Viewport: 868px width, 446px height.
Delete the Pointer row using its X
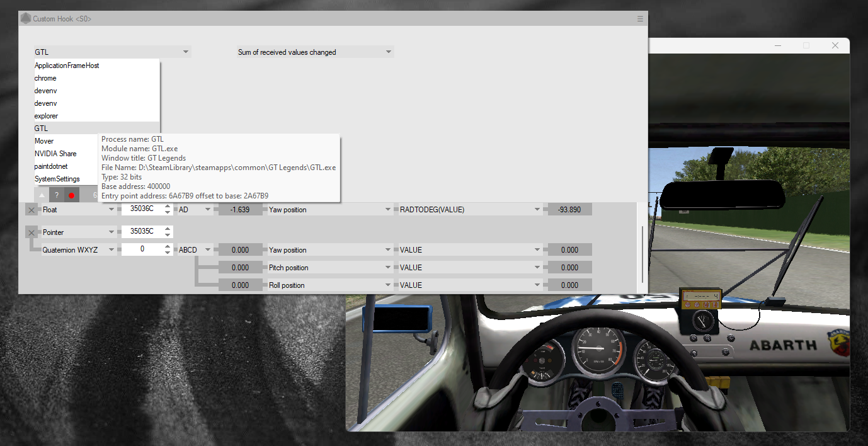pyautogui.click(x=31, y=232)
